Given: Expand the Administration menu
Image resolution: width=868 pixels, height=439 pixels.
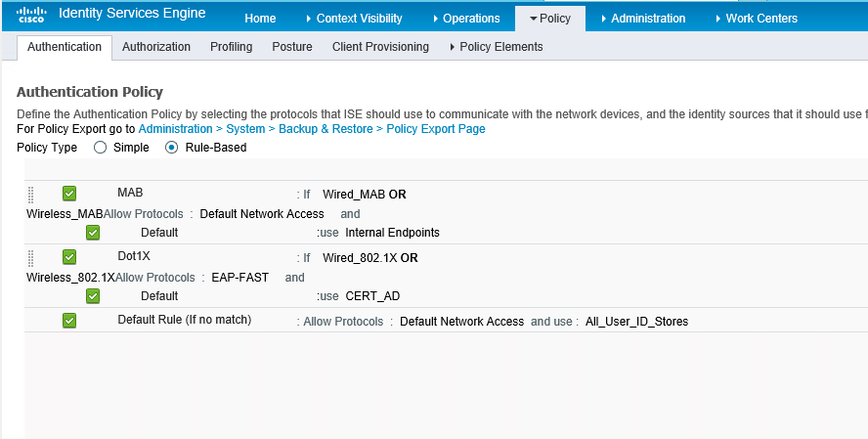Looking at the screenshot, I should 643,19.
